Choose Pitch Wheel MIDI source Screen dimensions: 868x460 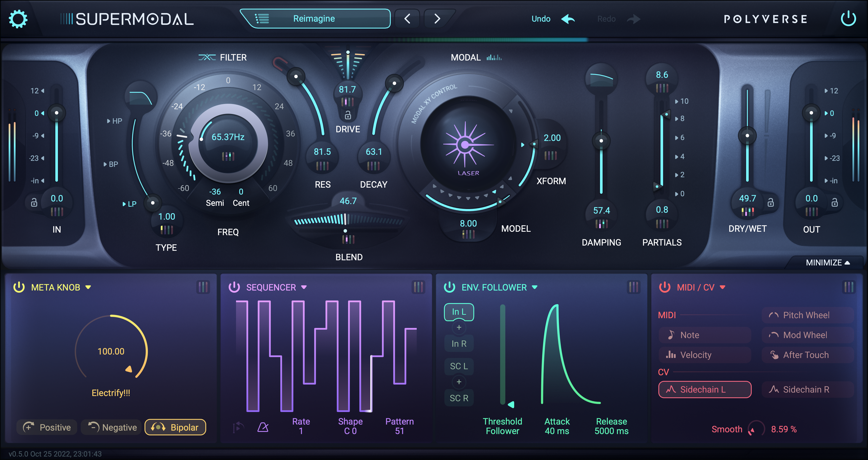(808, 315)
